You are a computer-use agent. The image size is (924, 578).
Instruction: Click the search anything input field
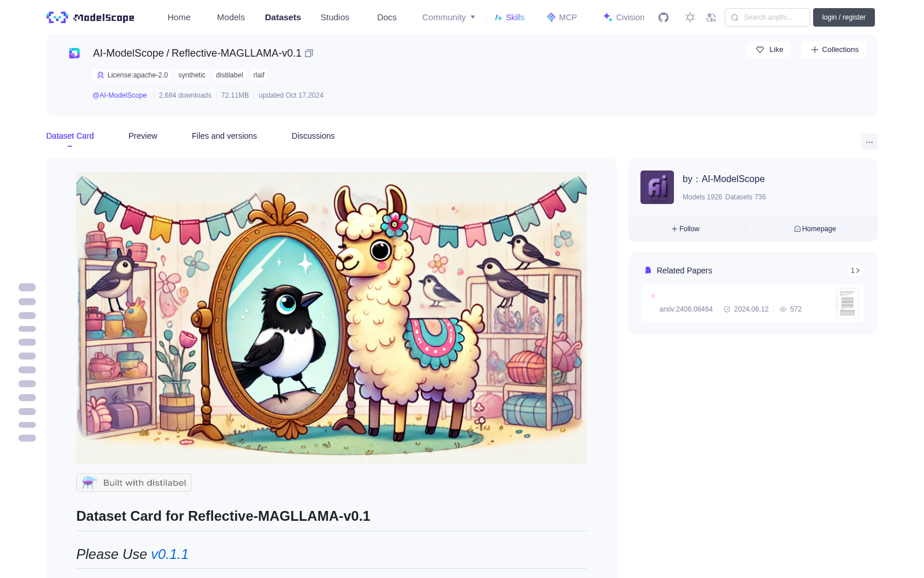(767, 17)
